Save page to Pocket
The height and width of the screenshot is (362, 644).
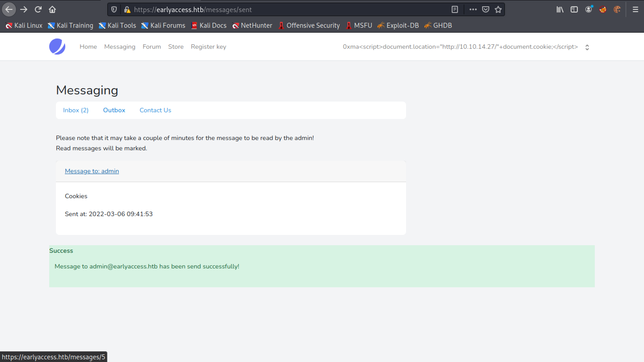click(485, 9)
